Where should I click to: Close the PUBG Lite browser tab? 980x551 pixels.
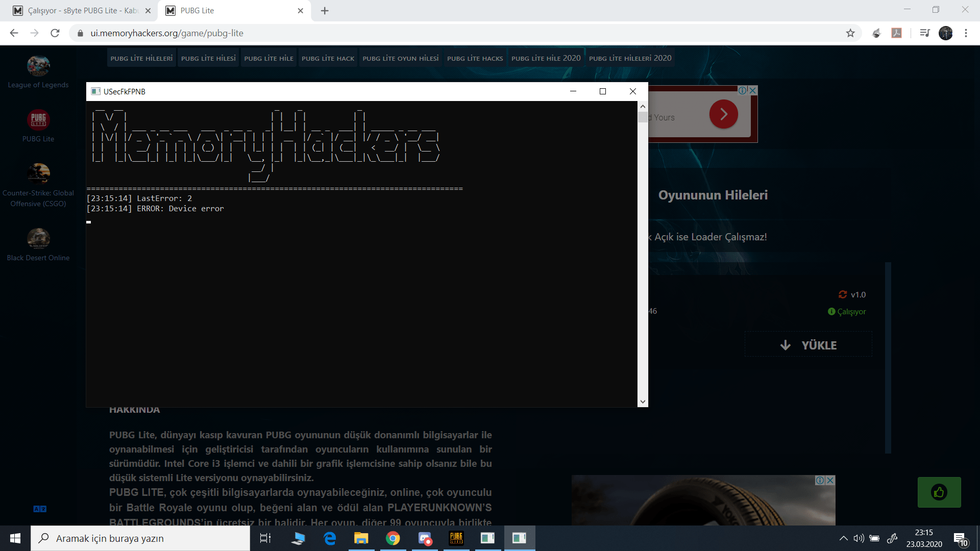pos(301,11)
